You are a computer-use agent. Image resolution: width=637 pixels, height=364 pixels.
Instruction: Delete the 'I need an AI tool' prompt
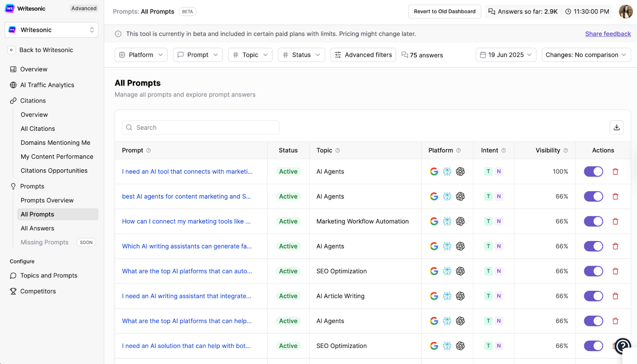click(x=615, y=172)
